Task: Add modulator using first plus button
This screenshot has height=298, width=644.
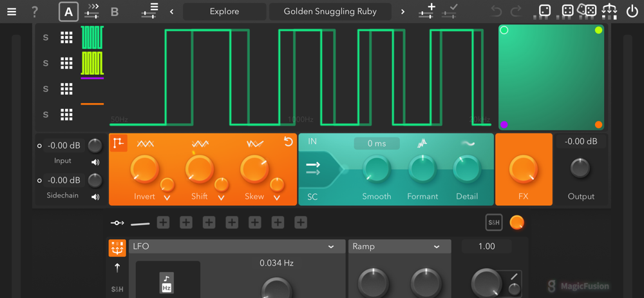Action: [x=163, y=223]
